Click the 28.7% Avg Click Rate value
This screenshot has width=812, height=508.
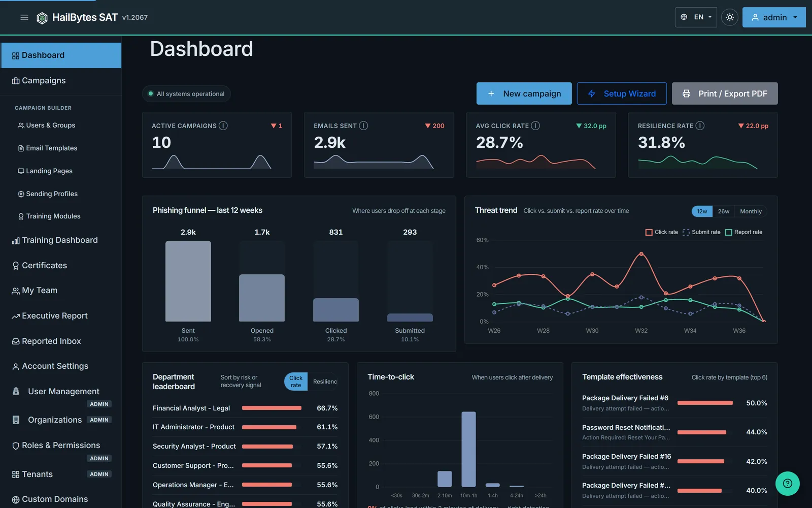pyautogui.click(x=499, y=143)
